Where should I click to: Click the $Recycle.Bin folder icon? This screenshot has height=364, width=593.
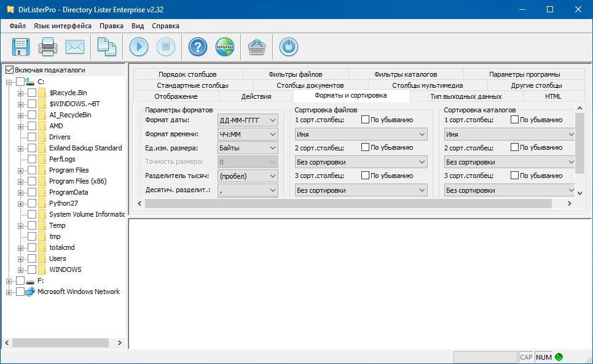(42, 93)
